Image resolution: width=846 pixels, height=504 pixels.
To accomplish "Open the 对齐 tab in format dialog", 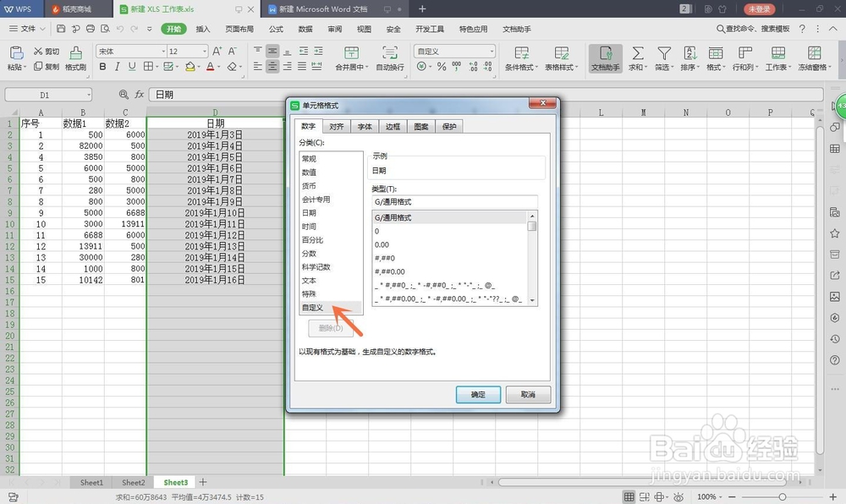I will tap(337, 127).
